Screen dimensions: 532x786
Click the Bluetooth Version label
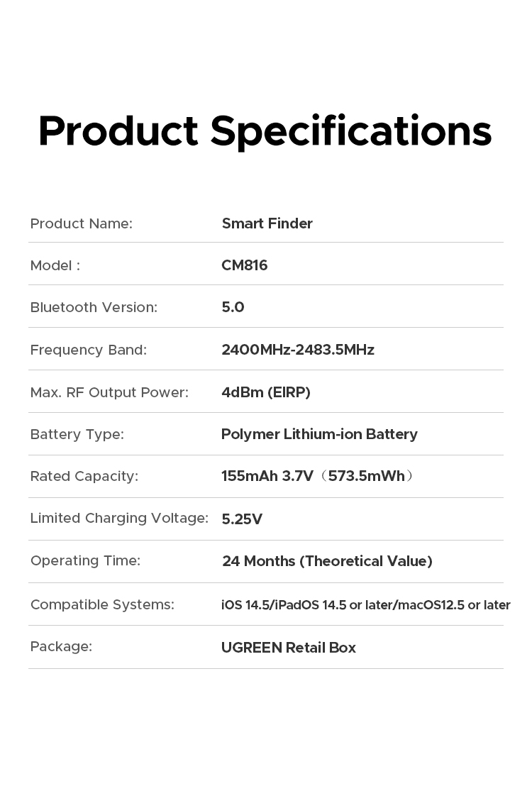pyautogui.click(x=94, y=307)
